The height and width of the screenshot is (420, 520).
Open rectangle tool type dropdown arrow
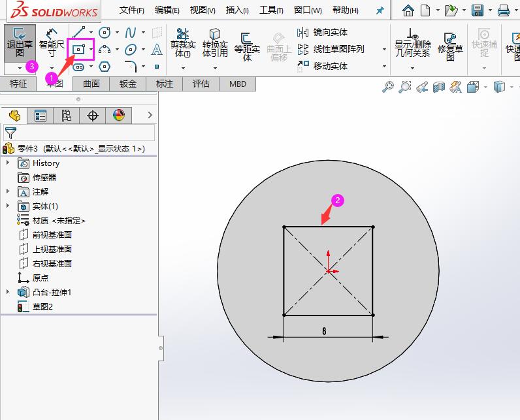(91, 50)
